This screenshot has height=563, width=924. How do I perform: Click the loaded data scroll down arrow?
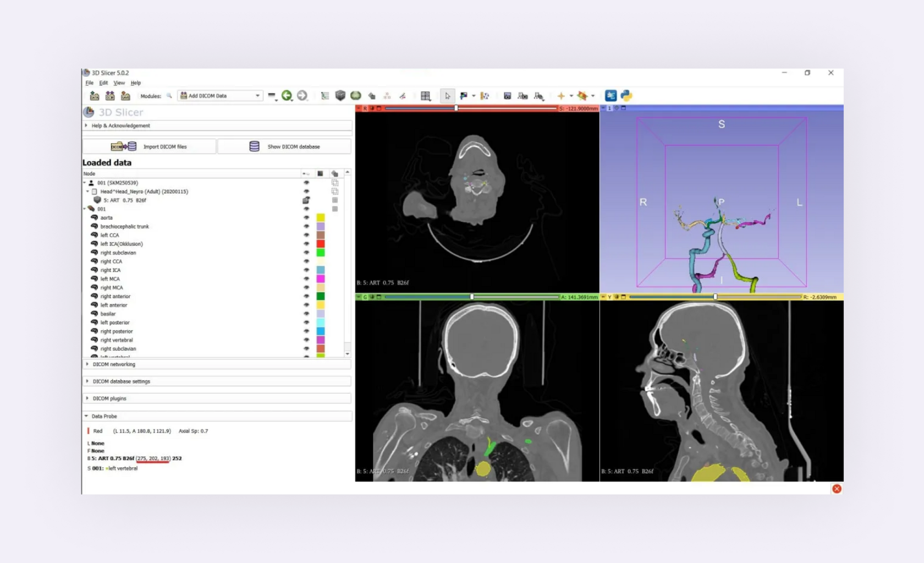tap(348, 354)
